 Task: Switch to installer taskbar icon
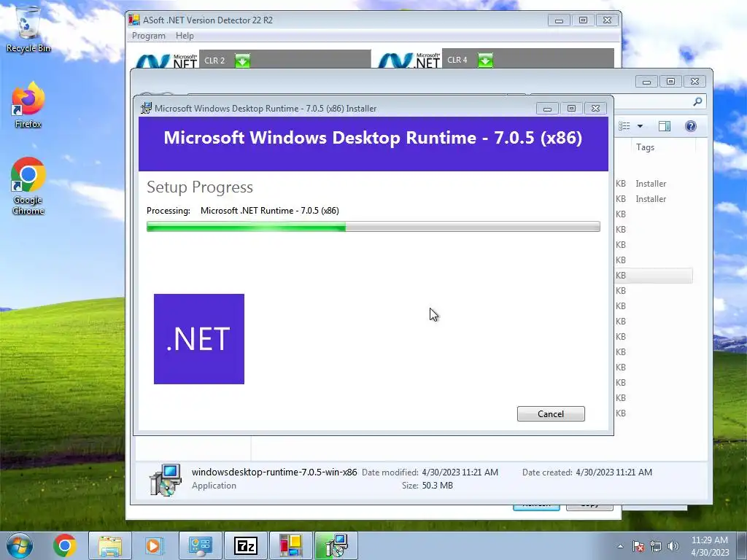(x=336, y=545)
